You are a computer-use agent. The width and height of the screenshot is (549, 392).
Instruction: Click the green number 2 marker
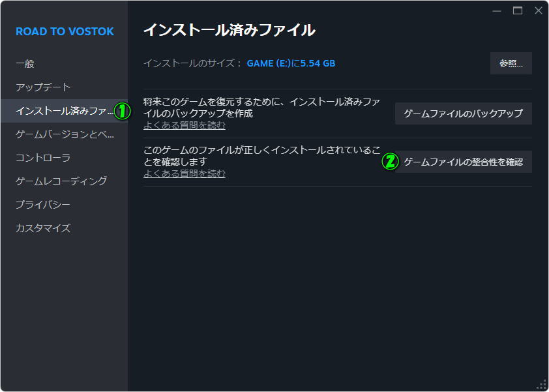coord(389,162)
